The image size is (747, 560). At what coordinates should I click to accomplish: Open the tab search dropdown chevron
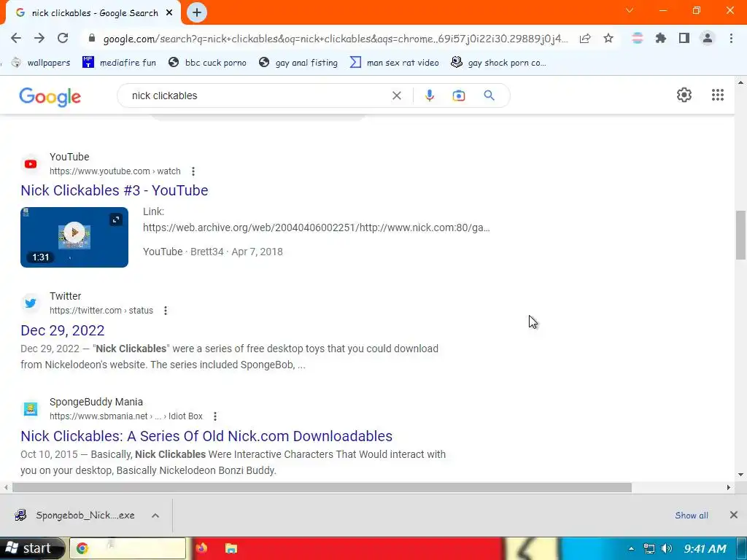tap(630, 10)
